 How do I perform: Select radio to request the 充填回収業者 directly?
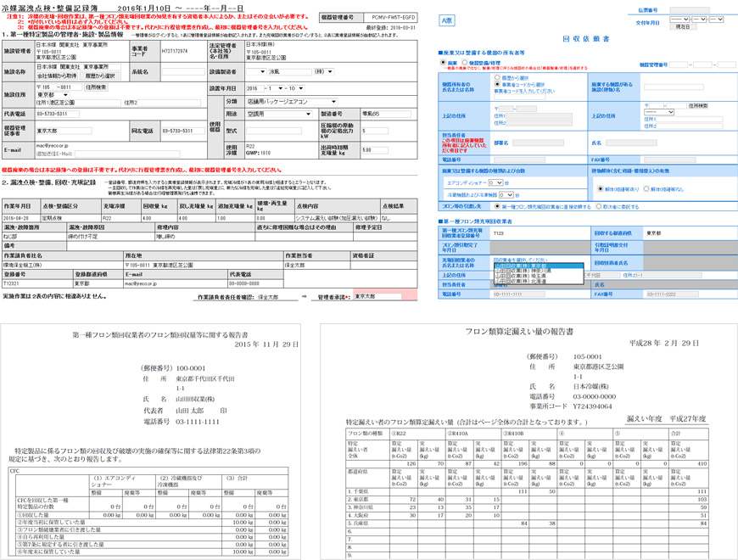tap(497, 206)
